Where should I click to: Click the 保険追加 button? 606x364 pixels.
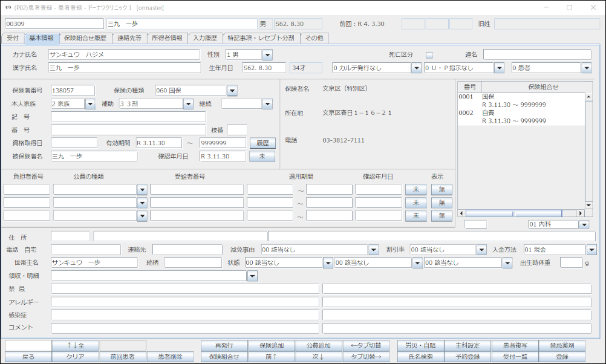(272, 345)
